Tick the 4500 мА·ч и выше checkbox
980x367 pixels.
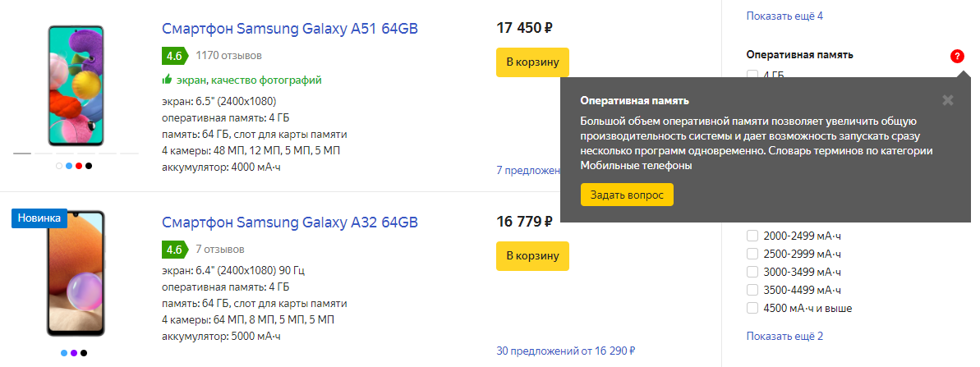[x=752, y=308]
